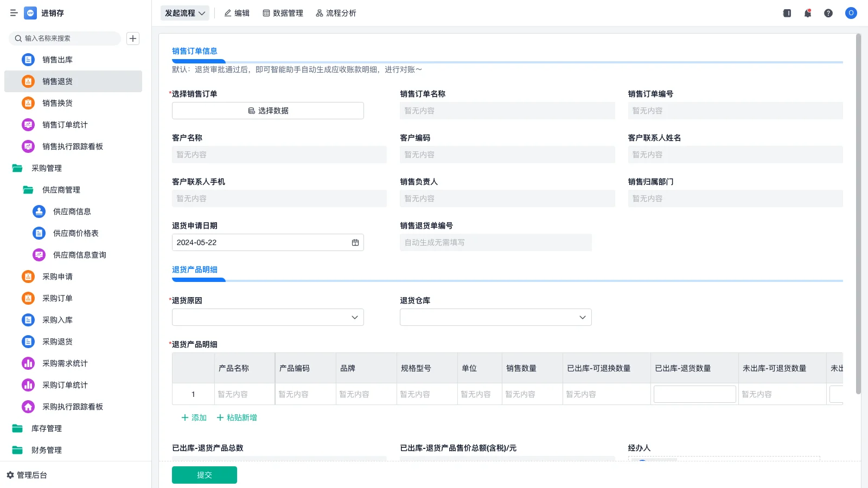Collapse the 供应商管理 folder

(x=28, y=190)
